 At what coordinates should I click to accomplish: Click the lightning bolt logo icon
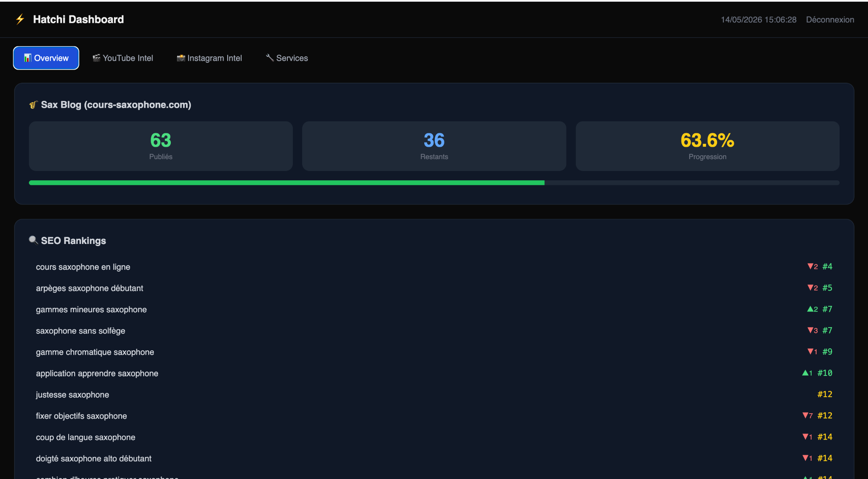tap(20, 20)
